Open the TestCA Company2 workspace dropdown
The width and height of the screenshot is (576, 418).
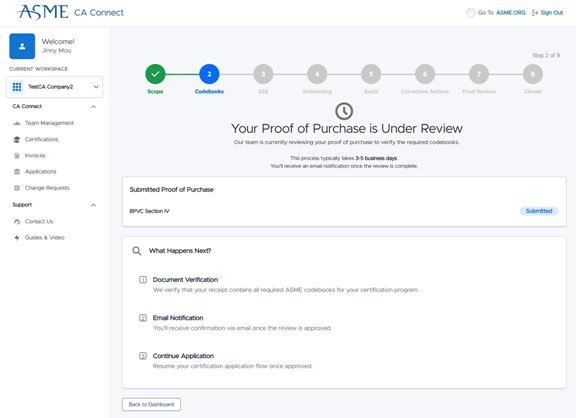[x=54, y=87]
